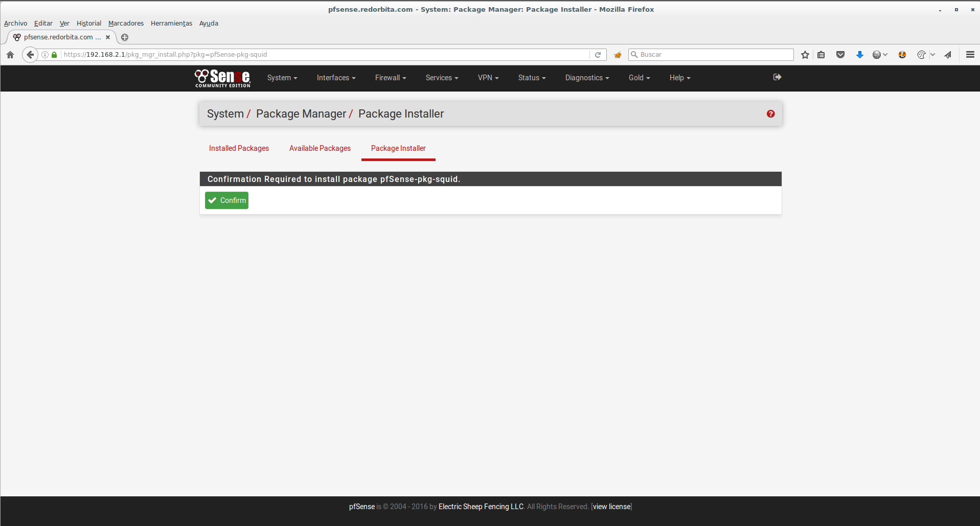
Task: Go back using the back arrow
Action: (x=30, y=55)
